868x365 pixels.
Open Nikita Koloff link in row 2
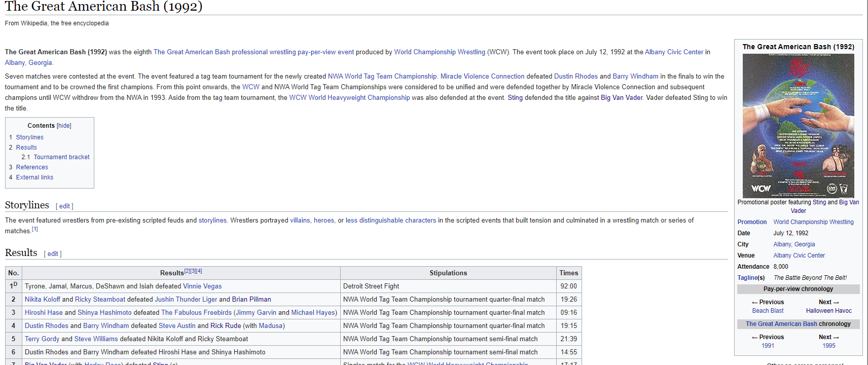coord(43,300)
